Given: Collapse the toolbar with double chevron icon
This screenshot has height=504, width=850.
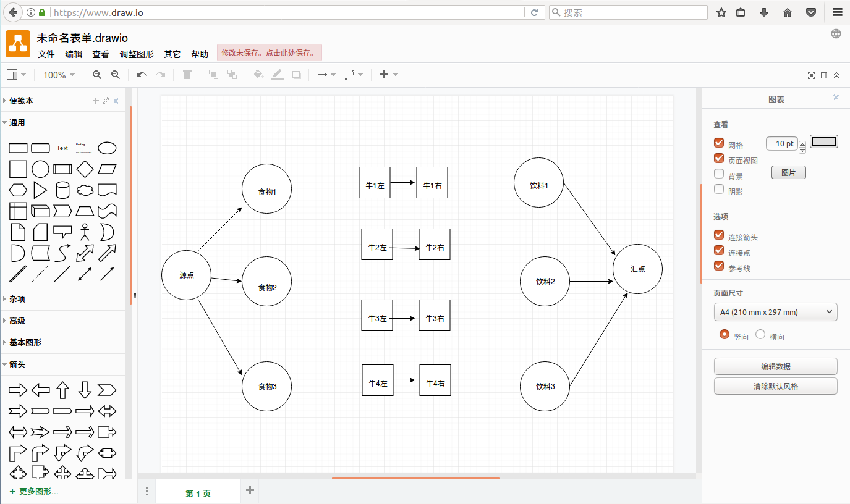Looking at the screenshot, I should pos(836,75).
